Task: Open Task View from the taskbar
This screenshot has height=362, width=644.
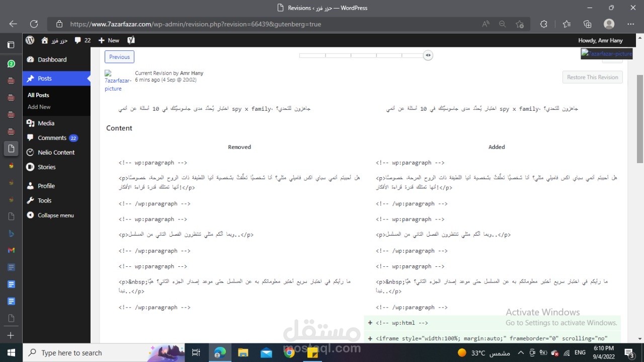Action: coord(197,352)
